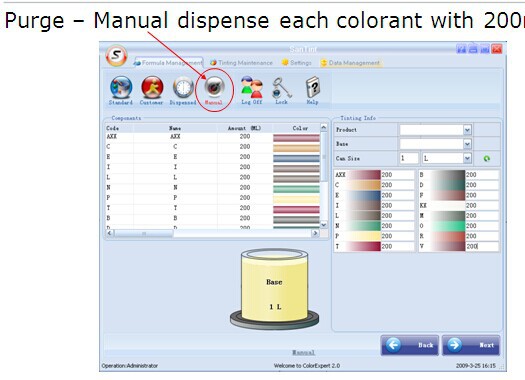The width and height of the screenshot is (525, 380).
Task: Expand the Product dropdown
Action: [467, 130]
